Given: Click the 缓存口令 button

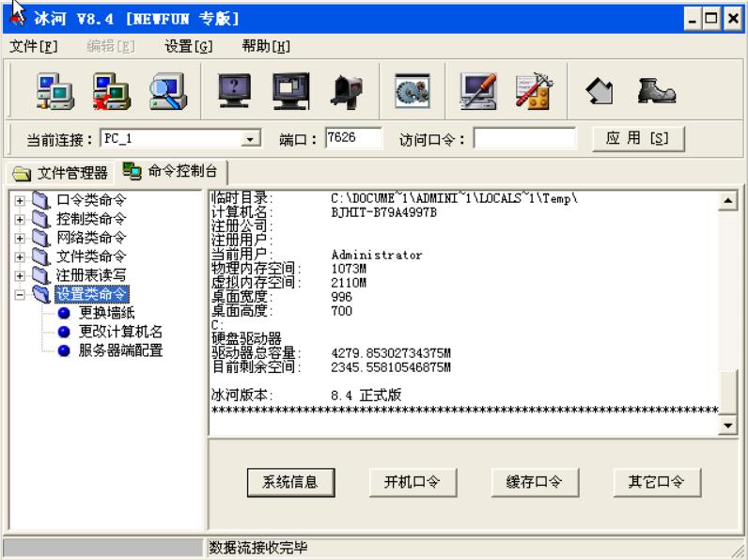Looking at the screenshot, I should pos(535,482).
